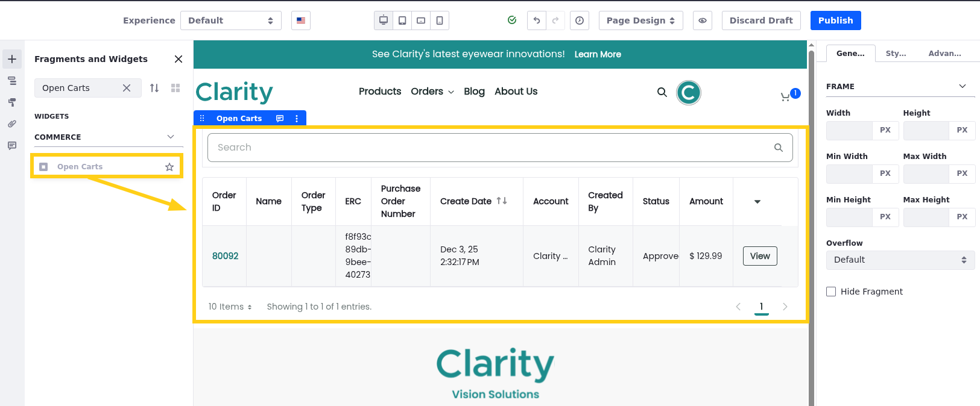Open the Comments sidebar icon
Screen dimensions: 980x406
[x=12, y=146]
